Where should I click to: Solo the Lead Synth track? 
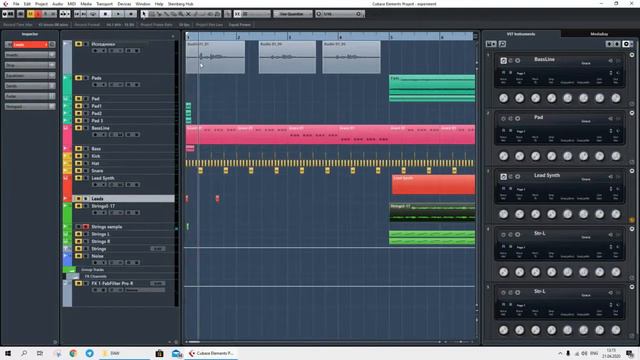[x=86, y=178]
